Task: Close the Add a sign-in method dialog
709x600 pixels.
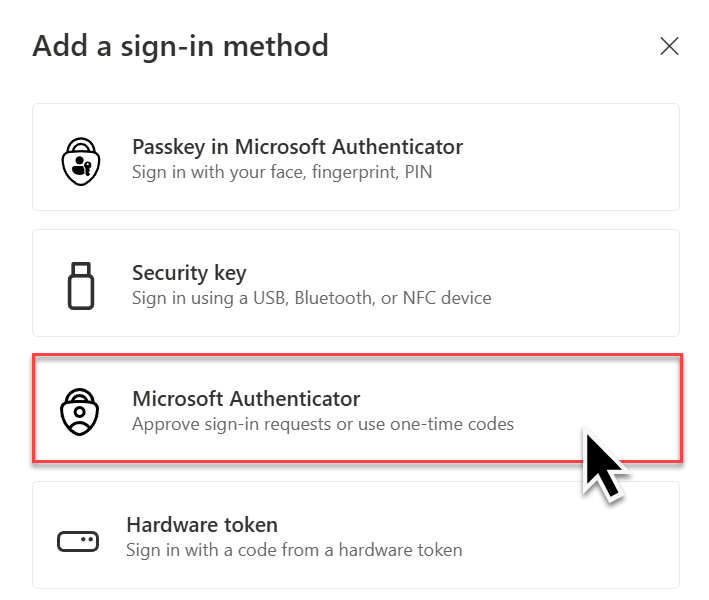Action: [669, 46]
